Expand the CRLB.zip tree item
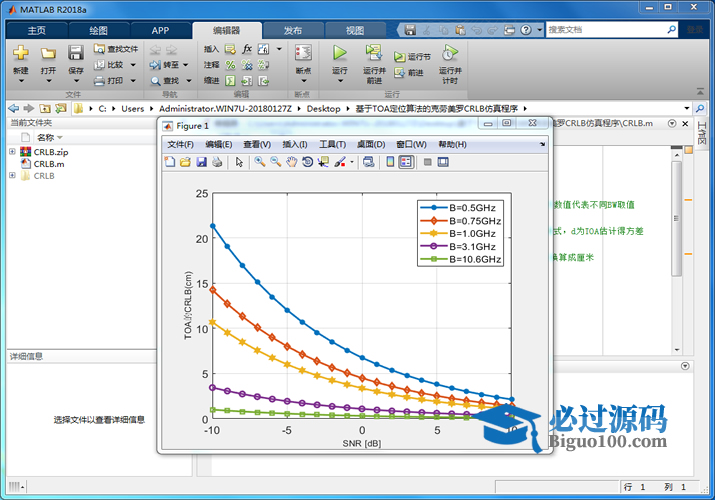715x500 pixels. coord(12,152)
